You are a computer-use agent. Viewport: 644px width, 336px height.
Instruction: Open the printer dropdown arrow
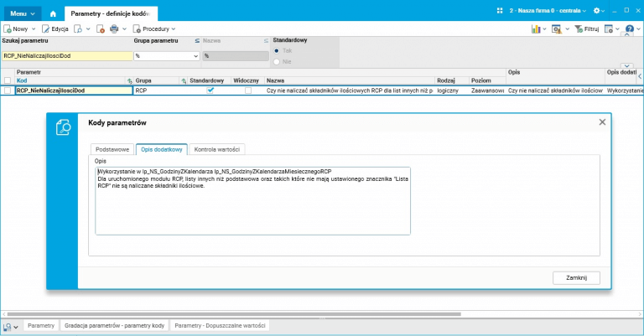pos(124,29)
